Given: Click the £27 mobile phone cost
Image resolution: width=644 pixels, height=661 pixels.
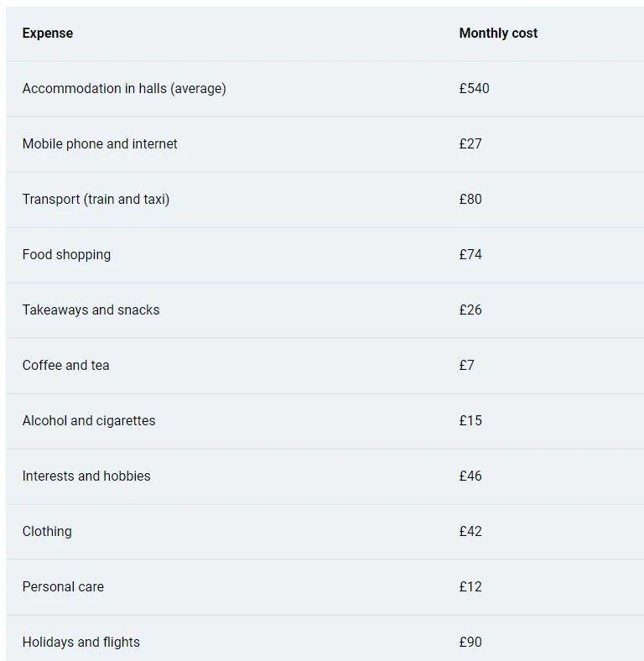Looking at the screenshot, I should [x=470, y=144].
